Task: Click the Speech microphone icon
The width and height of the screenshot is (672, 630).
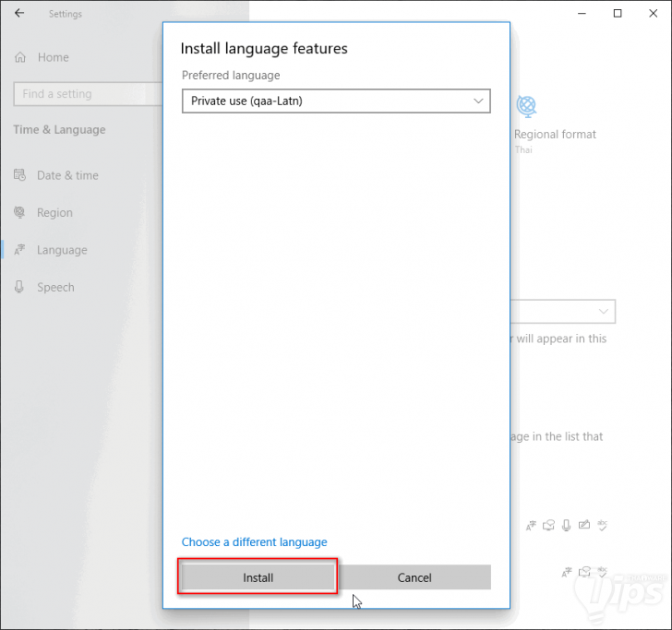Action: tap(18, 287)
